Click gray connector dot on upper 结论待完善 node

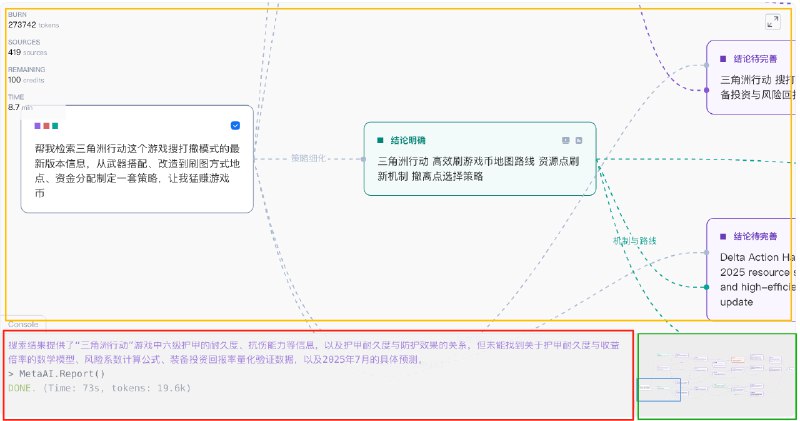point(707,65)
